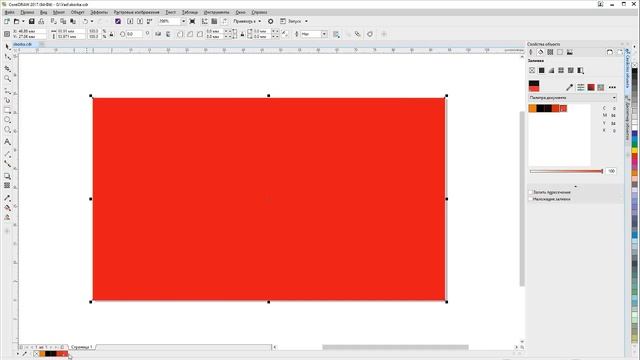Image resolution: width=640 pixels, height=360 pixels.
Task: Choose the No fill type
Action: click(x=532, y=71)
